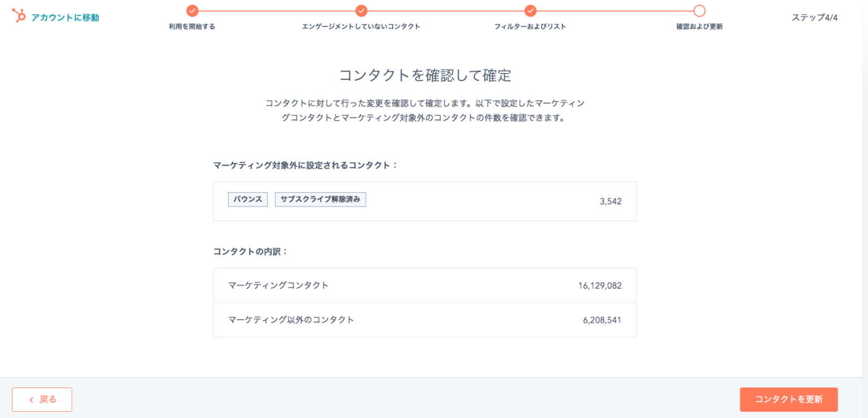This screenshot has height=418, width=868.
Task: Open the フィルターおよびリスト step label
Action: pyautogui.click(x=530, y=27)
